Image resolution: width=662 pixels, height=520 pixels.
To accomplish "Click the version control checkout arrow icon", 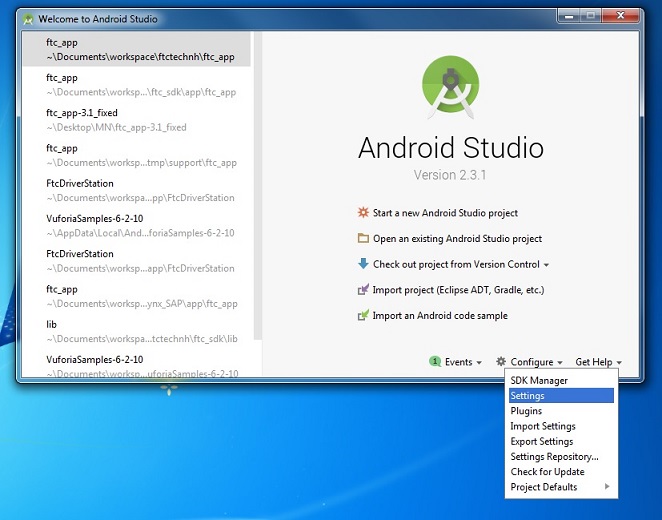I will 363,264.
